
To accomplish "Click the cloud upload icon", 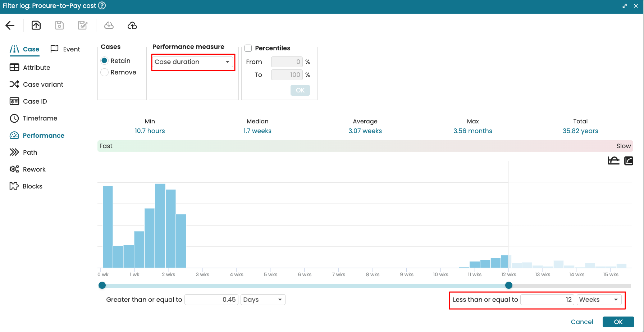I will 132,25.
